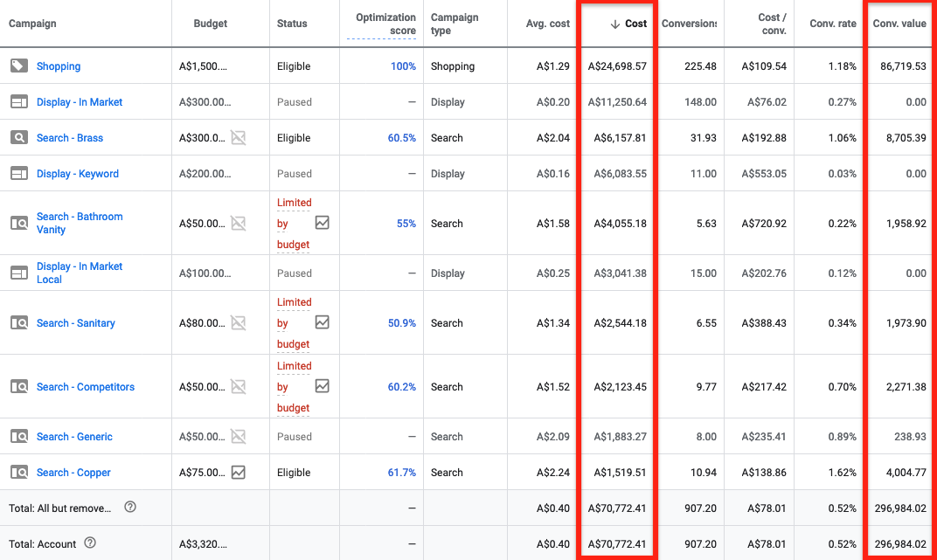Click the Display - Keyword campaign type icon

18,174
